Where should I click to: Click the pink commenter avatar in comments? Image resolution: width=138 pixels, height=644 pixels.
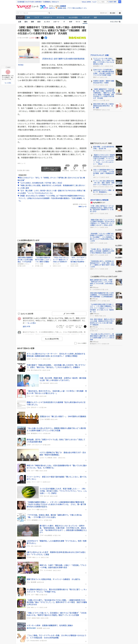(x=19, y=319)
